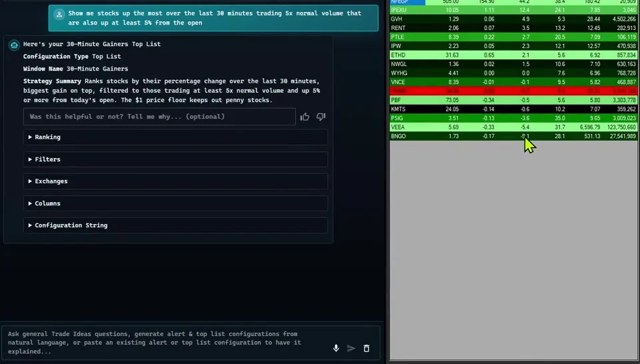This screenshot has width=640, height=364.
Task: Click VEEA volume value 123,750,660
Action: pyautogui.click(x=621, y=127)
